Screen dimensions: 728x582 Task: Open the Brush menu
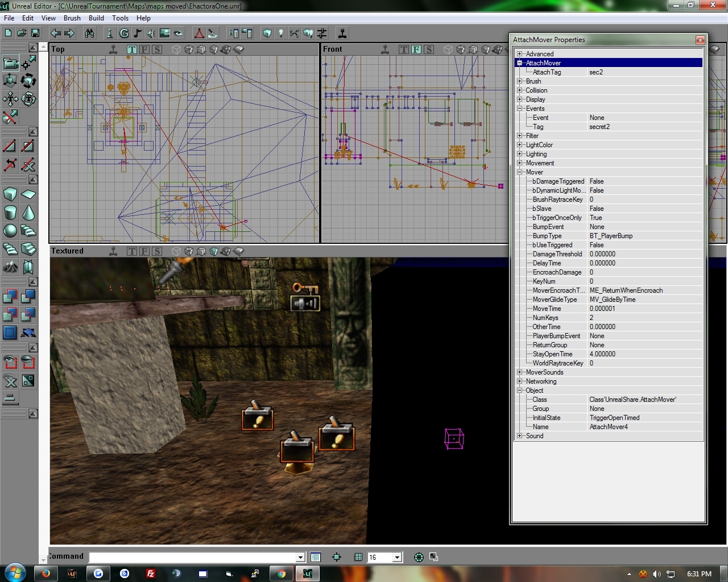click(x=72, y=18)
